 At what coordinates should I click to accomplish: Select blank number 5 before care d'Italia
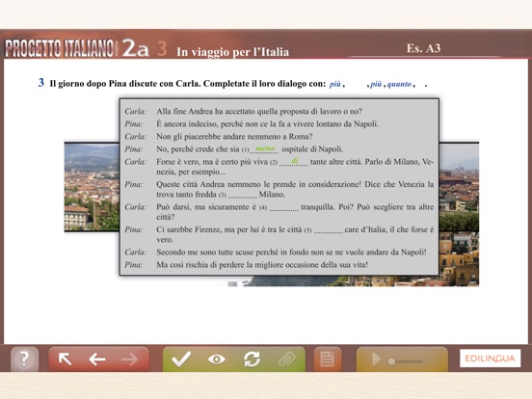tap(329, 230)
